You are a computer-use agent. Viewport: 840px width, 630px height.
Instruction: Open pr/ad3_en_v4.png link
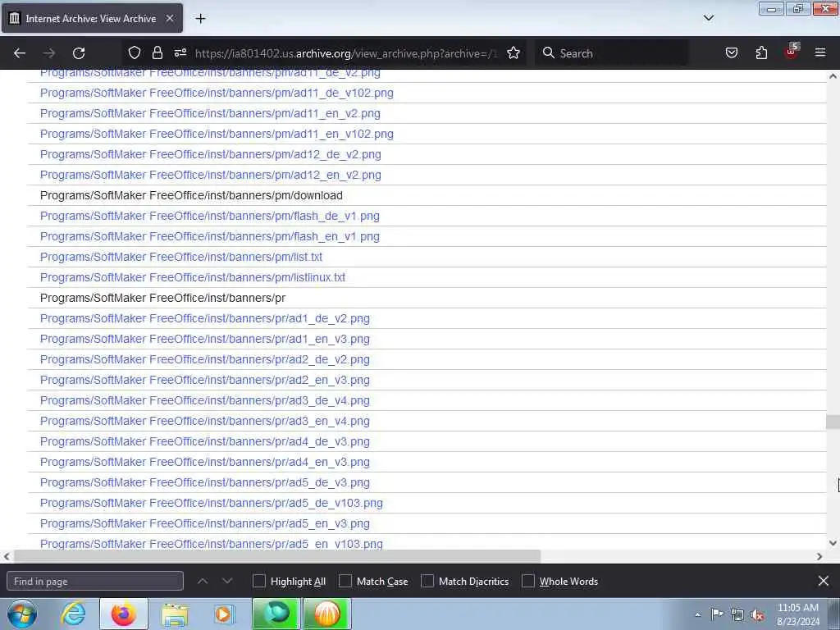pos(204,421)
